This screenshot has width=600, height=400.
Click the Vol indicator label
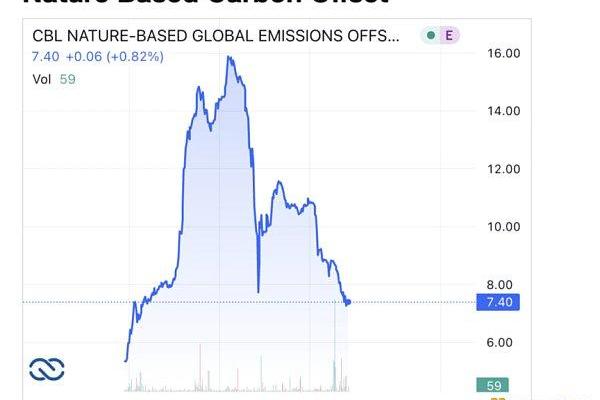pos(41,79)
